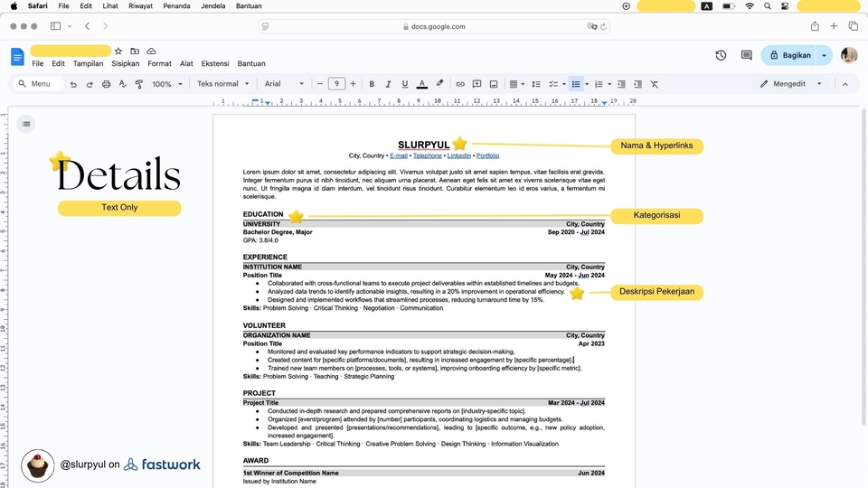Open the Mengedit editing mode dropdown
The image size is (868, 488).
point(790,84)
